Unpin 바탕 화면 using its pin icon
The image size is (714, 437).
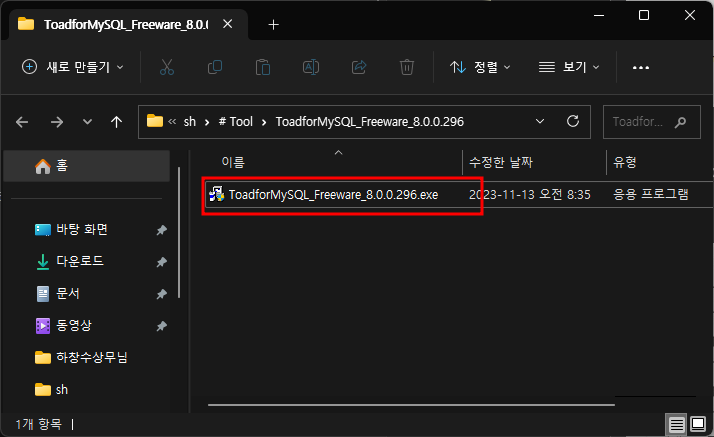pos(161,230)
